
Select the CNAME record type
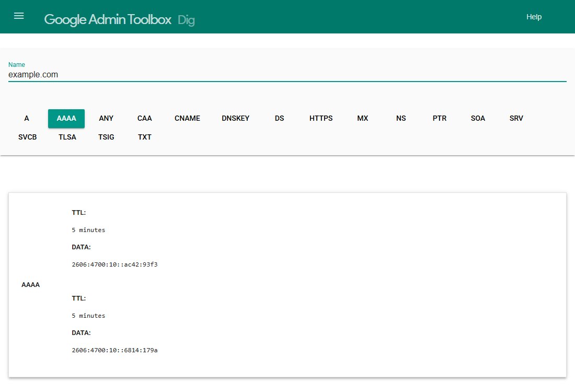[x=187, y=119]
